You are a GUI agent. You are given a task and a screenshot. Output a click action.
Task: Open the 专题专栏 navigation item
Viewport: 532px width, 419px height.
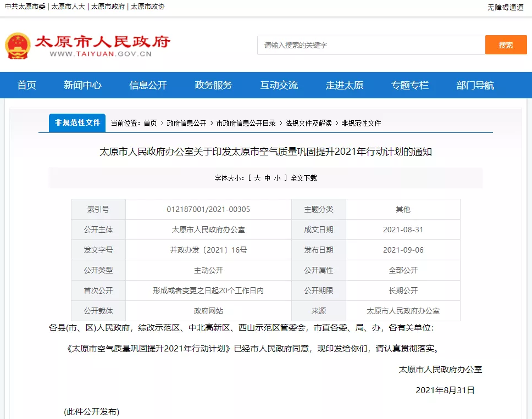point(410,85)
